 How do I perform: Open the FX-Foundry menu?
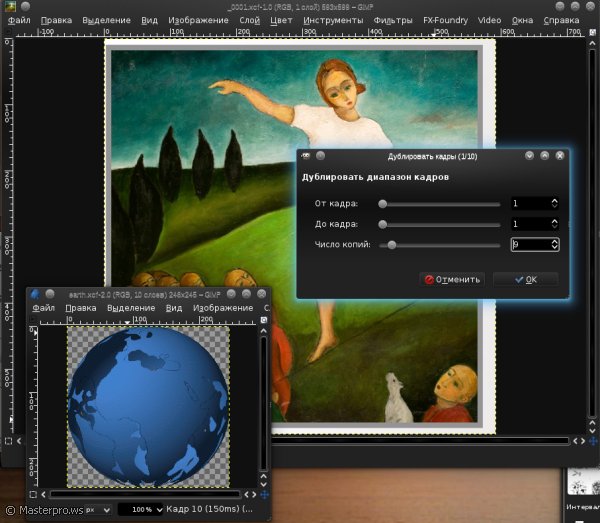445,20
